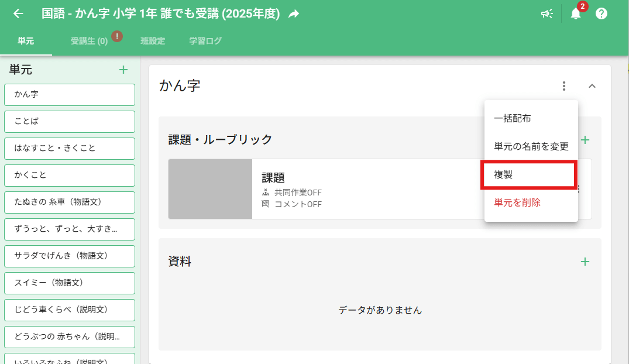Open notifications bell with badge 2
The width and height of the screenshot is (629, 364).
click(x=576, y=14)
